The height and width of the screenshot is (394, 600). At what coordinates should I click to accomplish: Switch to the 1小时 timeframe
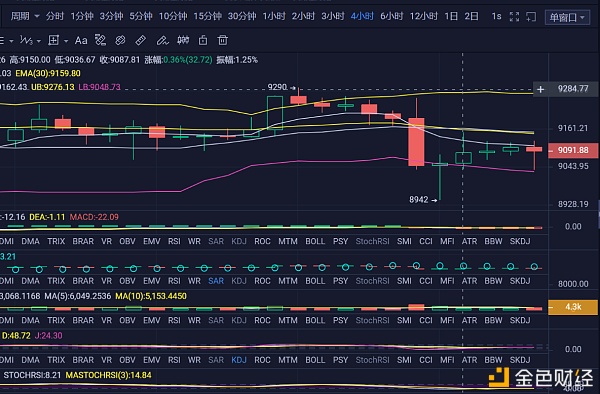pos(274,16)
